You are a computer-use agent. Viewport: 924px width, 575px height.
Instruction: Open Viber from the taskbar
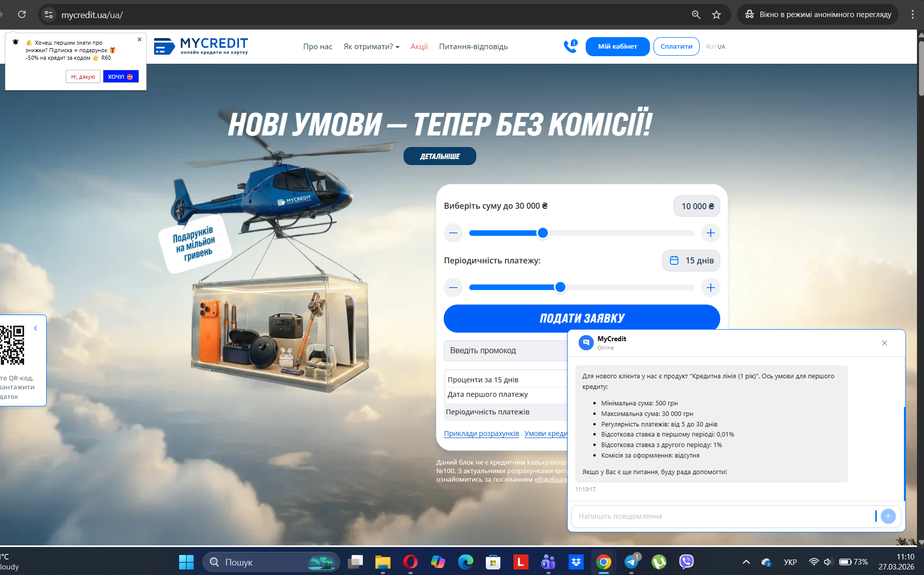[x=687, y=562]
